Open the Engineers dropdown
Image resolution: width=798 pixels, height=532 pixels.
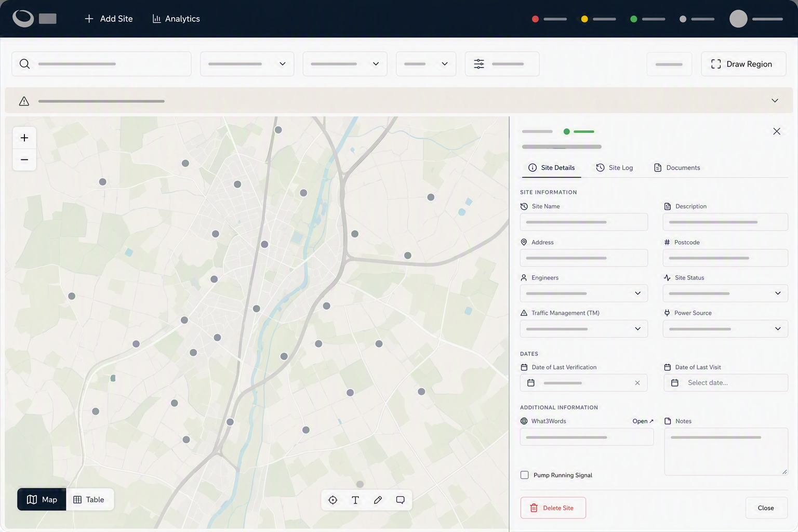tap(584, 293)
